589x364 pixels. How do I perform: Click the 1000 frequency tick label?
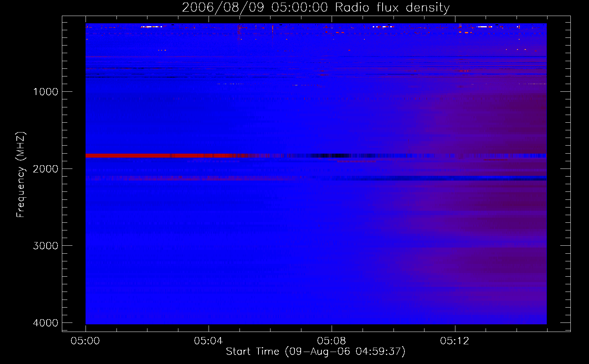coord(46,92)
